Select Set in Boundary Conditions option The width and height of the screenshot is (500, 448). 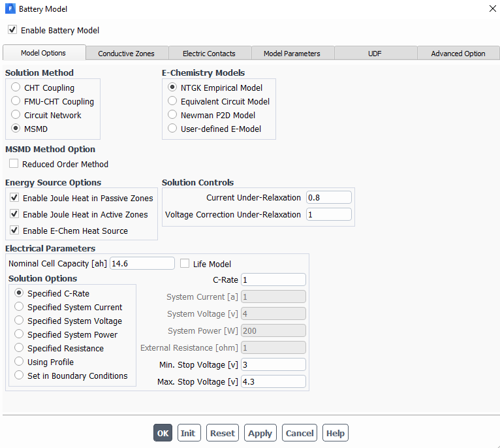point(19,376)
